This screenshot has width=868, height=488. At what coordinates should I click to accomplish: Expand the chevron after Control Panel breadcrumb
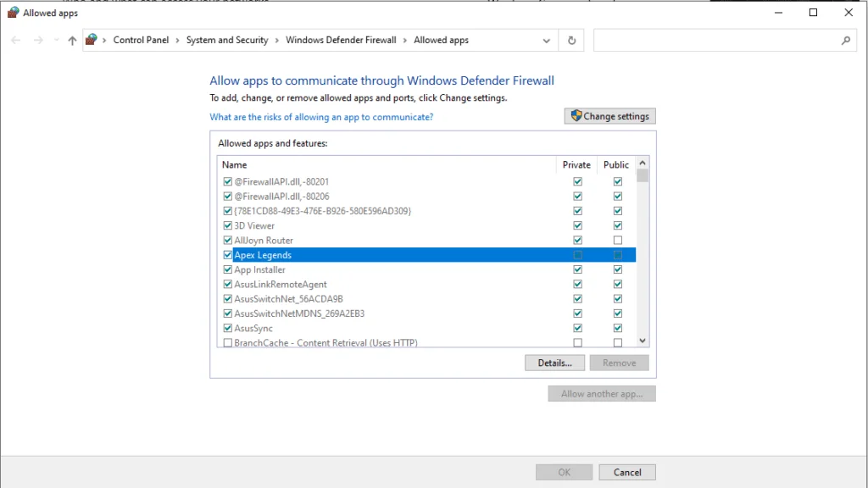coord(177,41)
